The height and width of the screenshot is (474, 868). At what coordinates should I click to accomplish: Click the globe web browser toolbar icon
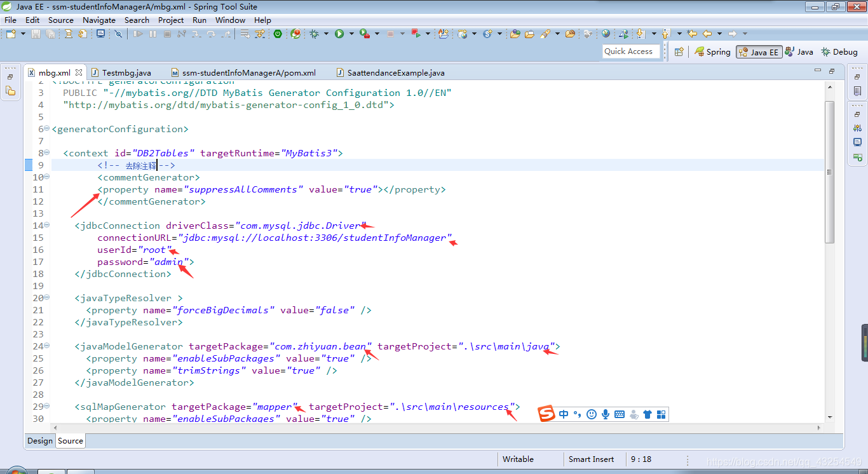pyautogui.click(x=606, y=34)
